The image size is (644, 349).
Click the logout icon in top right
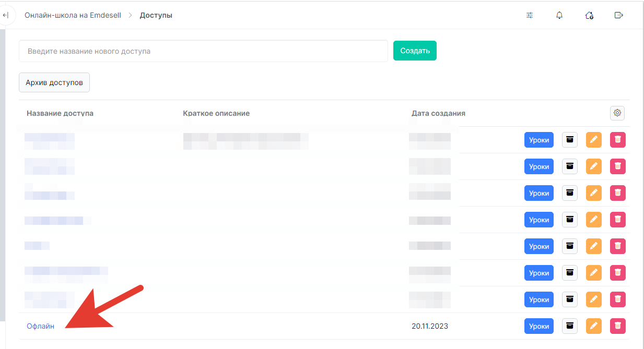[x=619, y=15]
